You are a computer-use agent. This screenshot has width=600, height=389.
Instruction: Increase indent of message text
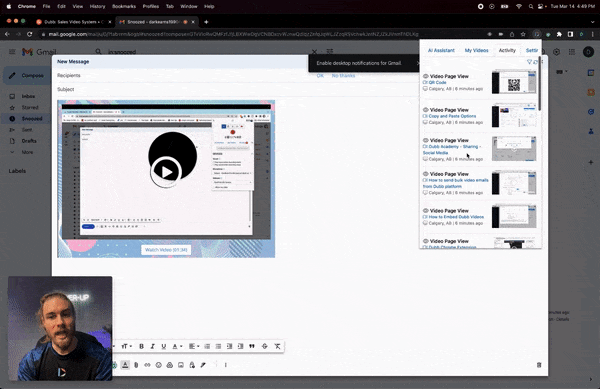click(x=240, y=346)
